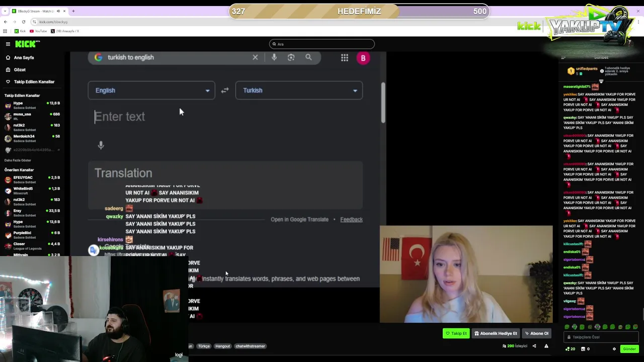Click the Google logo in search bar
644x362 pixels.
point(98,58)
